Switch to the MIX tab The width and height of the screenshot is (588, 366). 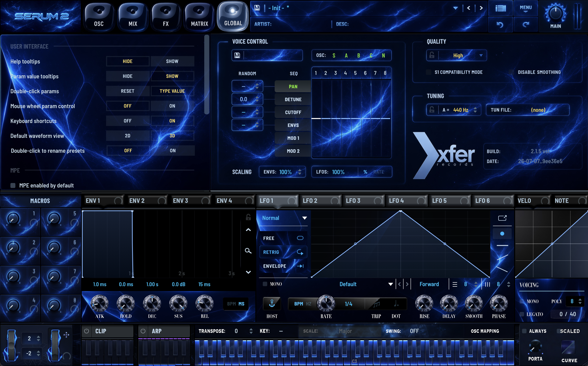133,16
